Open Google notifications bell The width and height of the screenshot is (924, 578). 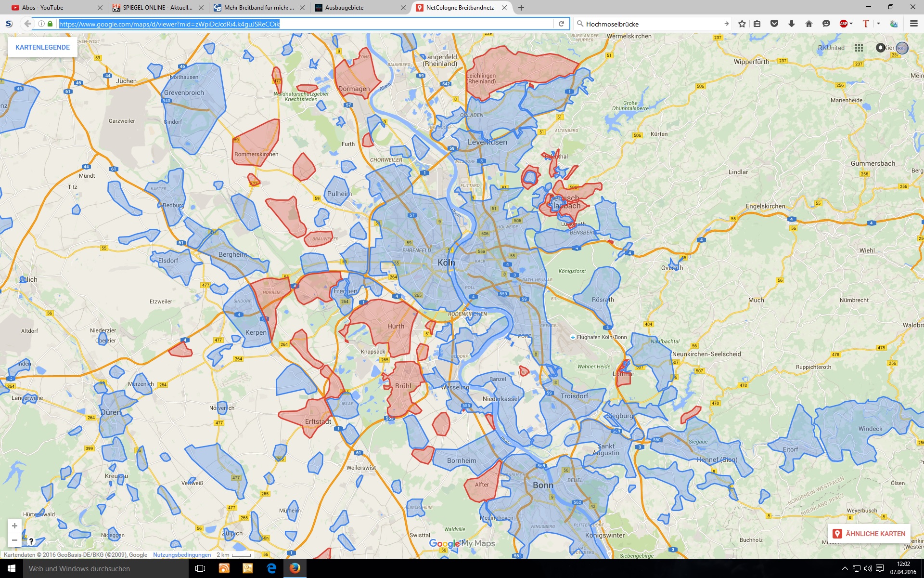click(880, 48)
